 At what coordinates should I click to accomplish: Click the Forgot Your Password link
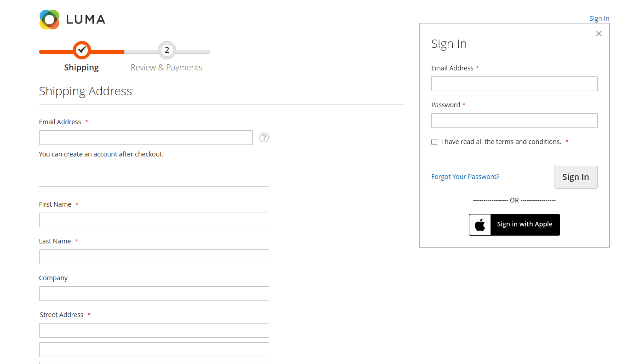point(465,176)
